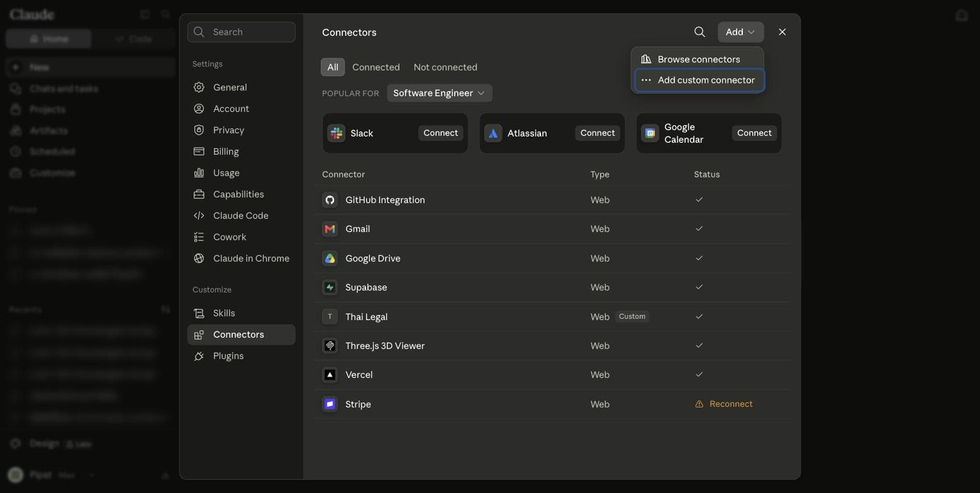980x493 pixels.
Task: Connect the Slack connector
Action: 440,133
